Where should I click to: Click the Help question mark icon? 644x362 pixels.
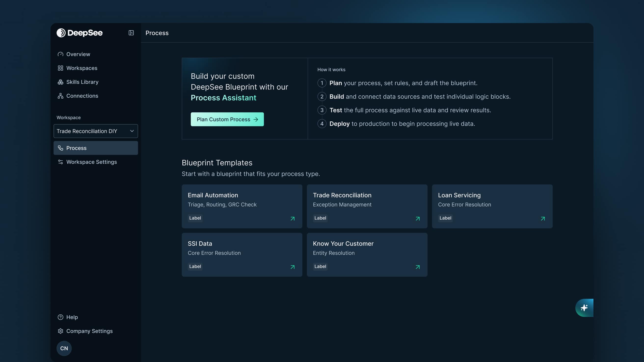pyautogui.click(x=60, y=317)
